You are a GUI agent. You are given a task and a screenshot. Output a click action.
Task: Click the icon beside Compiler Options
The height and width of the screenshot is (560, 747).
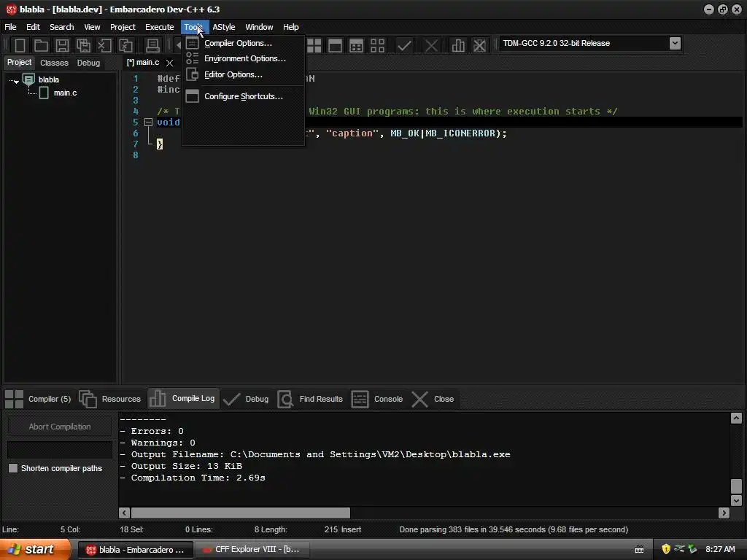click(x=192, y=43)
